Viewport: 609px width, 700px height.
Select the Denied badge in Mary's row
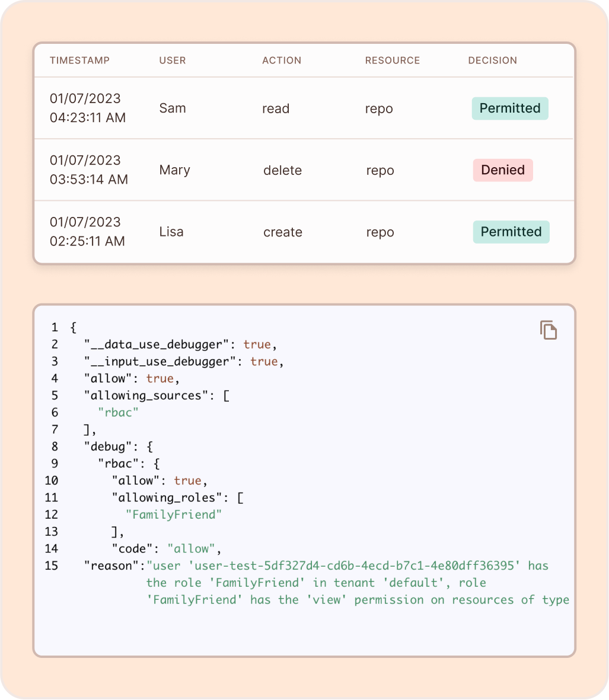click(x=502, y=170)
